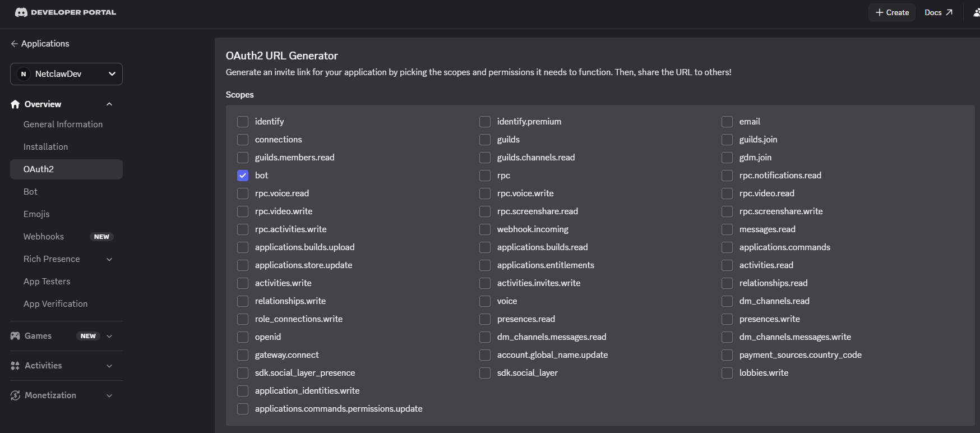
Task: Select the messages.read checkbox
Action: tap(727, 229)
